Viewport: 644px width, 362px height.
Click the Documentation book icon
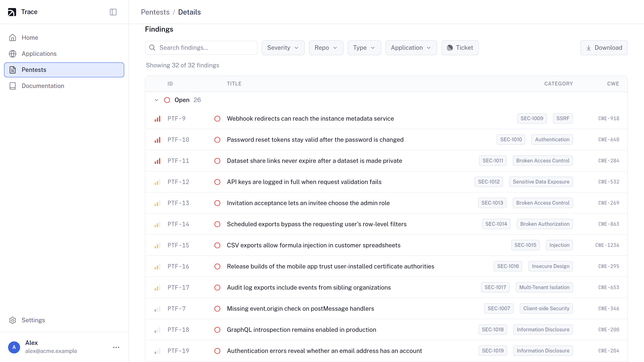[13, 86]
